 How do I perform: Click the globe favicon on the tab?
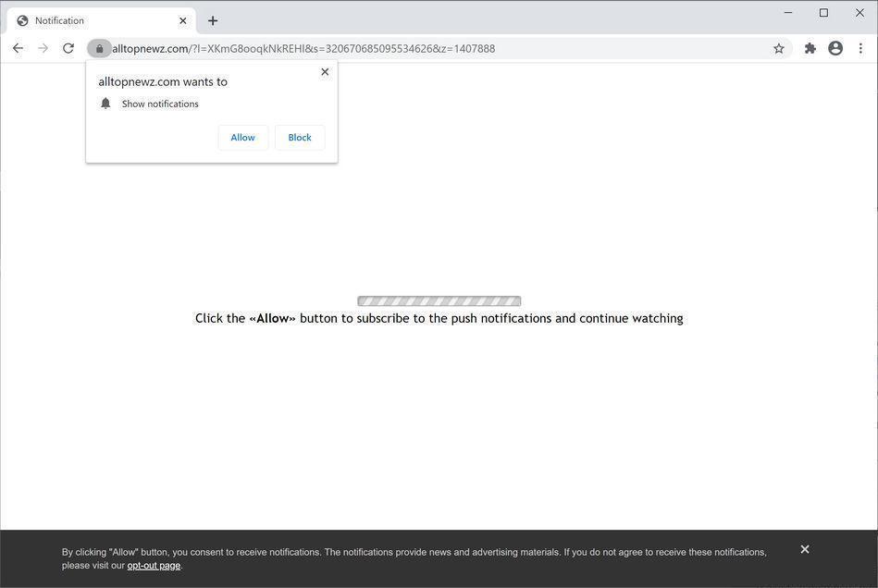point(22,20)
